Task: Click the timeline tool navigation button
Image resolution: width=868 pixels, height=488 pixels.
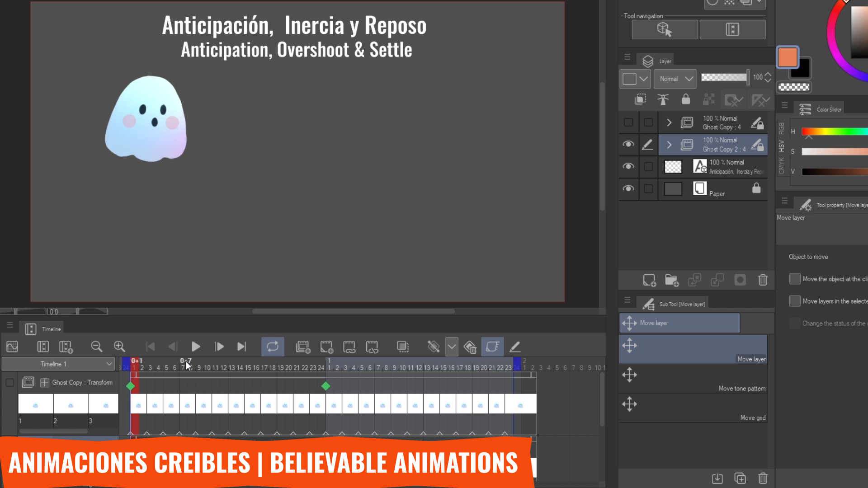Action: tap(732, 29)
